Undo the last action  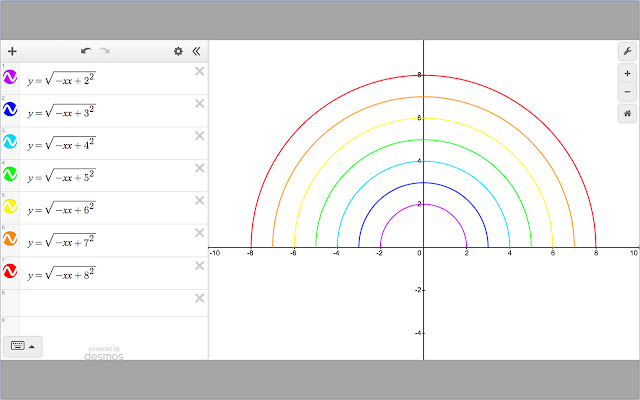86,51
